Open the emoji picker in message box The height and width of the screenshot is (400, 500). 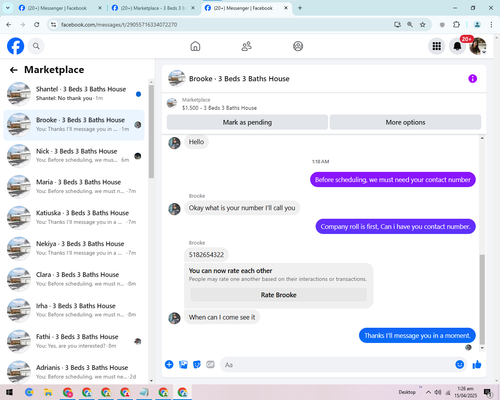(460, 365)
